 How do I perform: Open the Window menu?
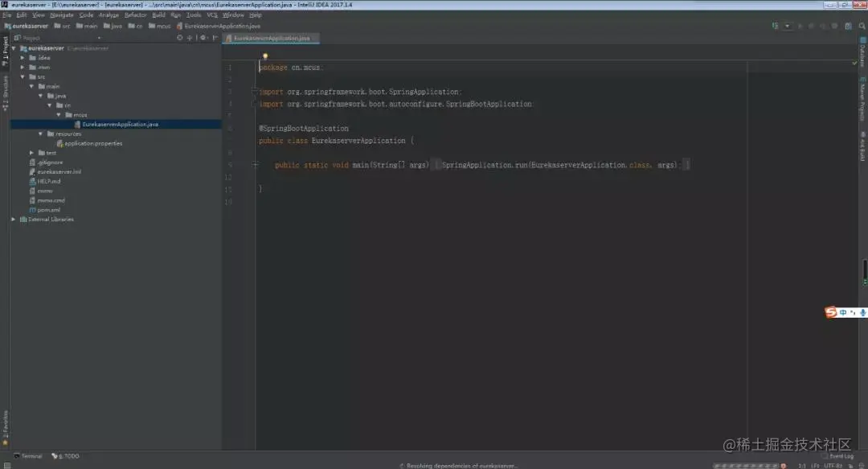pyautogui.click(x=233, y=15)
